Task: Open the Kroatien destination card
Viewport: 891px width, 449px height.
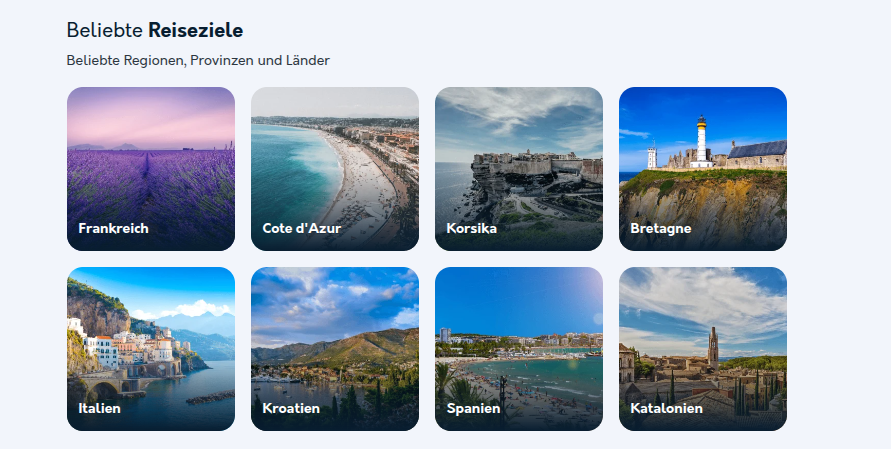Action: coord(335,349)
